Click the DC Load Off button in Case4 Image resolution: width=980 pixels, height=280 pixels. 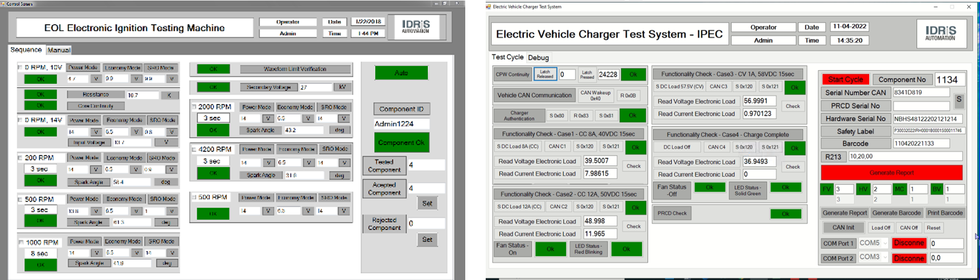coord(677,147)
